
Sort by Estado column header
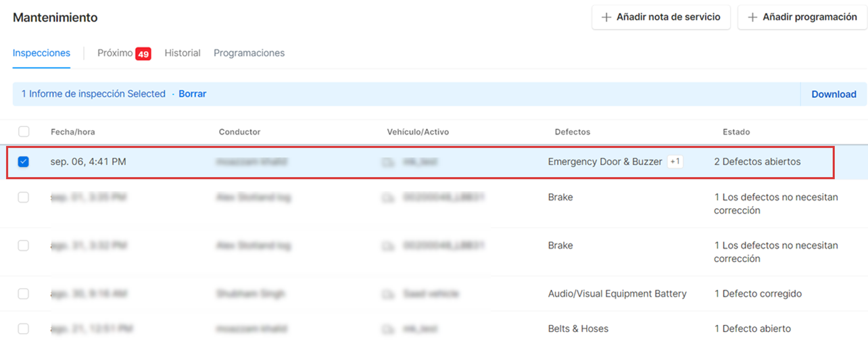[736, 132]
